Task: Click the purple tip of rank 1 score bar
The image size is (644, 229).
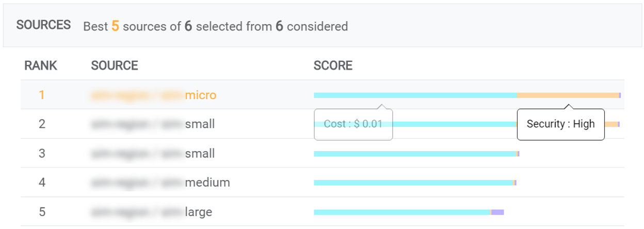Action: pos(620,95)
